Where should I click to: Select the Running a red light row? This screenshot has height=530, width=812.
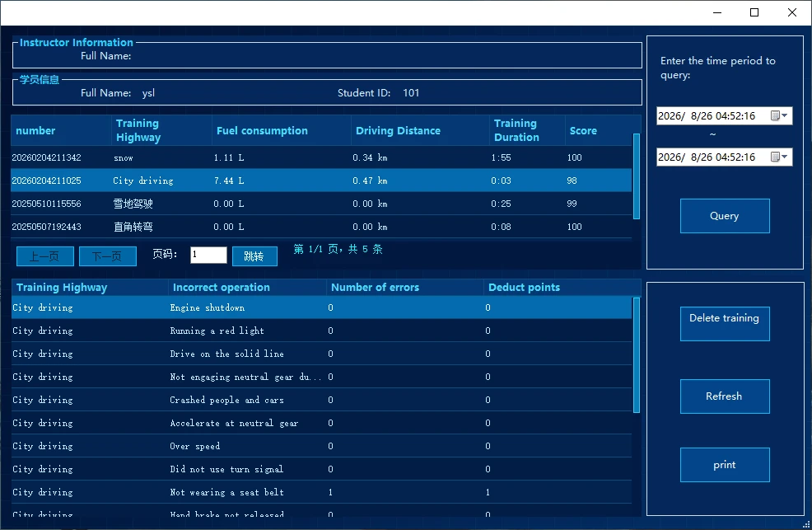[321, 331]
